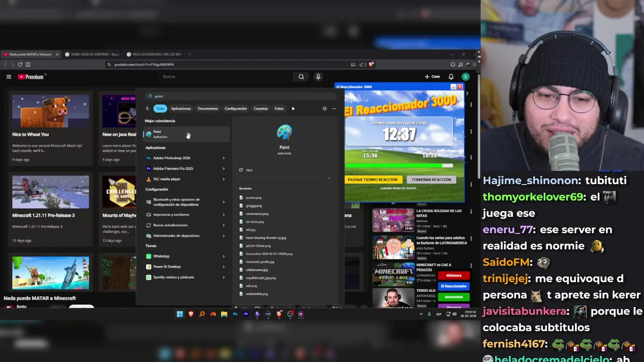The image size is (644, 362).
Task: Click the browser address bar with youtube.com URL
Action: point(226,64)
